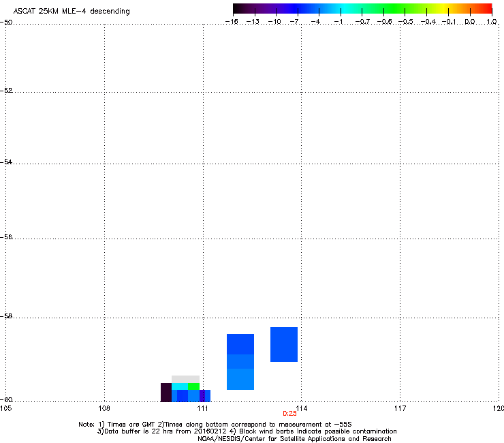
Task: Click the -16 label on the color scale
Action: [232, 22]
